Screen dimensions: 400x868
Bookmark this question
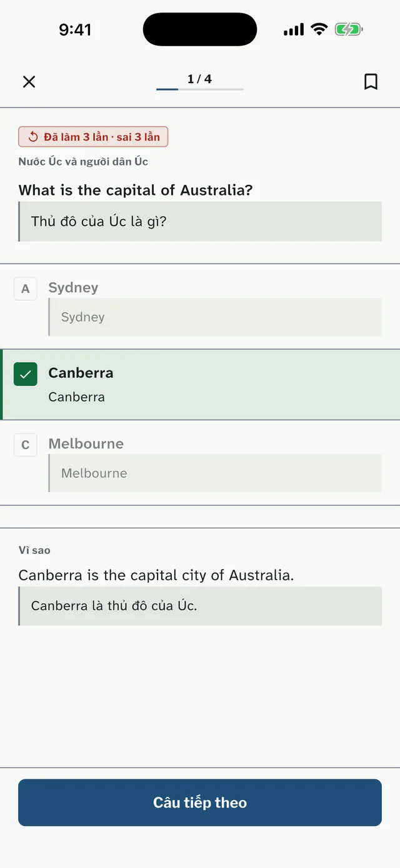[x=371, y=82]
